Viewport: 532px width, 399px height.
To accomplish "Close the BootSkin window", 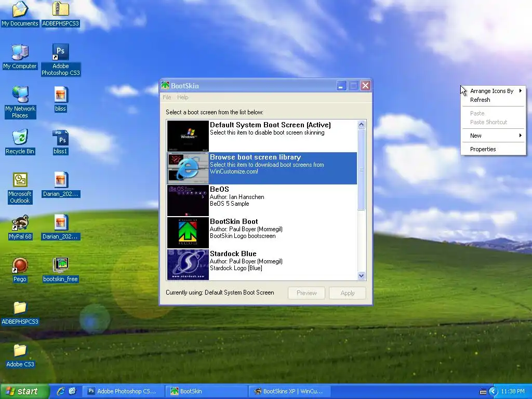I will pyautogui.click(x=365, y=86).
